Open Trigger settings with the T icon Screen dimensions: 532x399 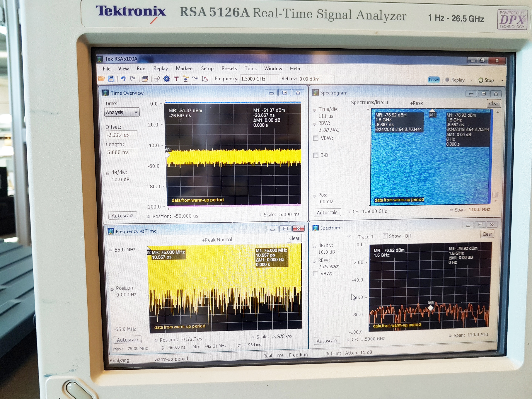click(x=176, y=79)
